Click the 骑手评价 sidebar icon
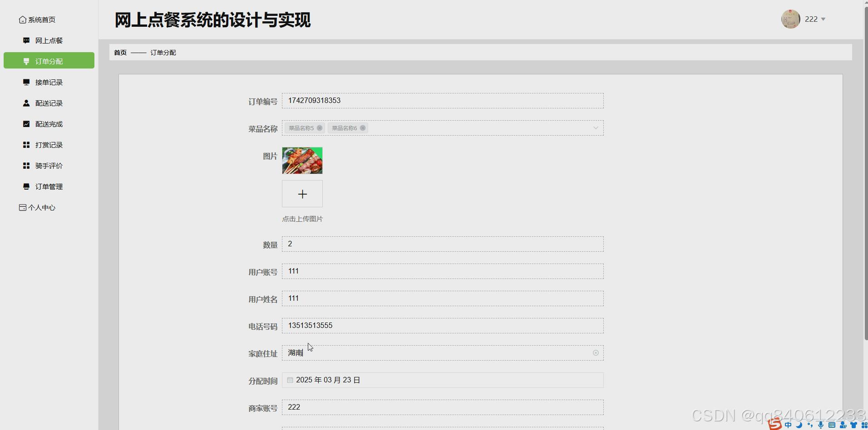 pyautogui.click(x=26, y=165)
